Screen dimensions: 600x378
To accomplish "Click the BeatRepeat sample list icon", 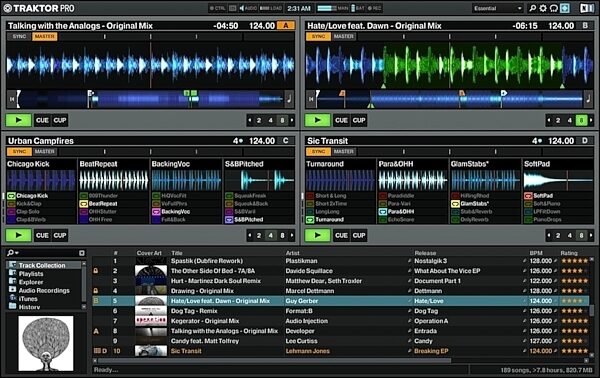I will coord(83,204).
